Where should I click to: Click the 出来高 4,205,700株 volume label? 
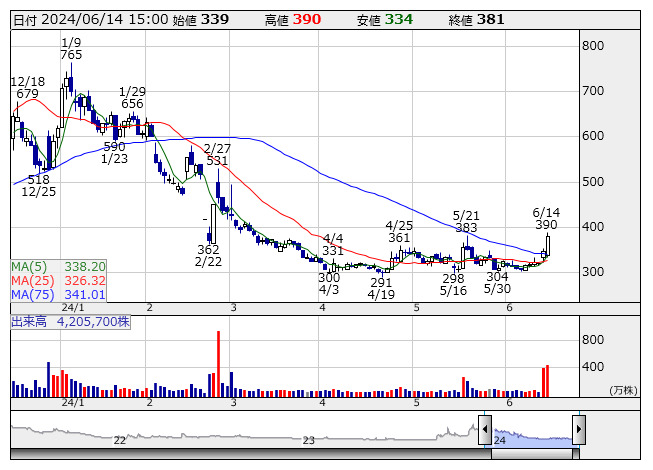coord(70,322)
